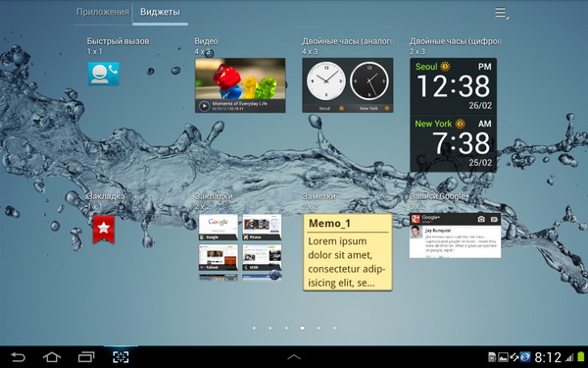The image size is (588, 368).
Task: Open the status clock showing 8:12
Action: click(x=548, y=357)
